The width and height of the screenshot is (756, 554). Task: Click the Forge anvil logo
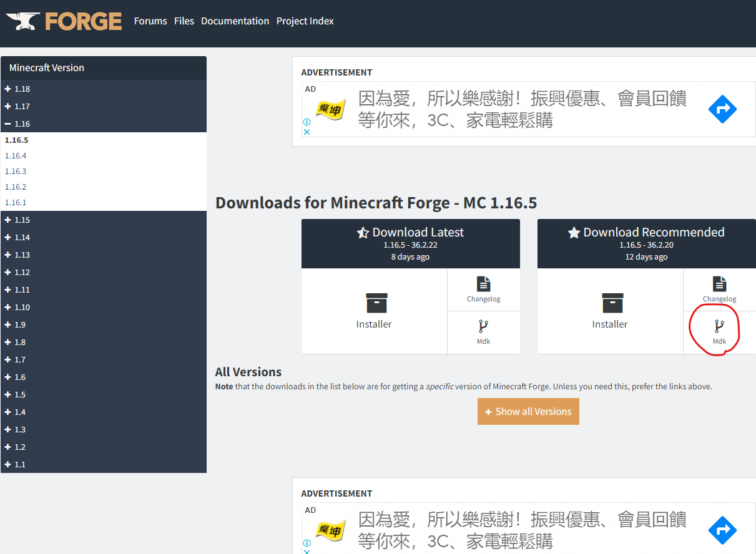64,21
